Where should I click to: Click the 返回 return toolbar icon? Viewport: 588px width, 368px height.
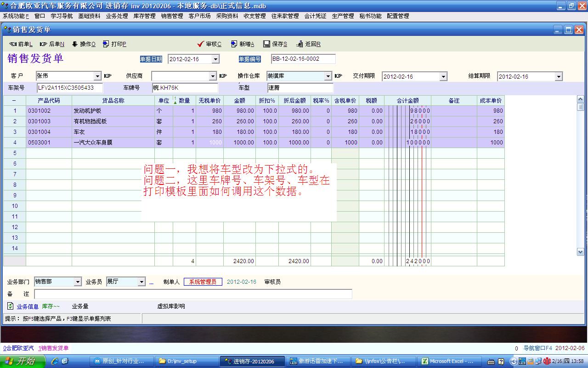[300, 44]
